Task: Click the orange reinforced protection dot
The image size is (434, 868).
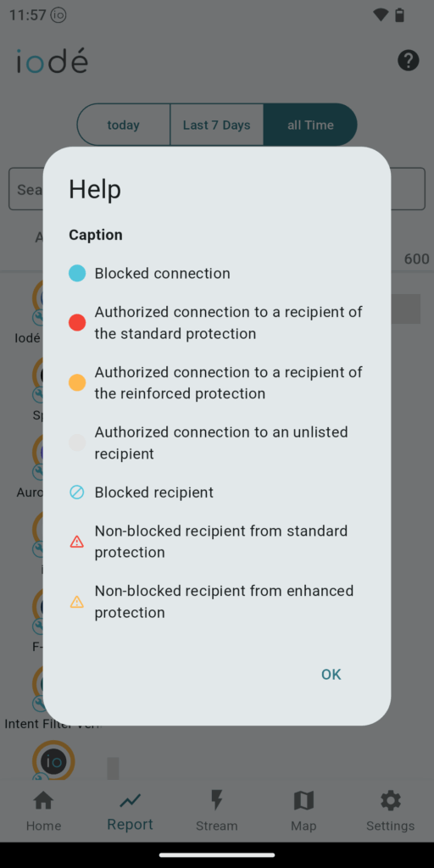Action: (x=77, y=382)
